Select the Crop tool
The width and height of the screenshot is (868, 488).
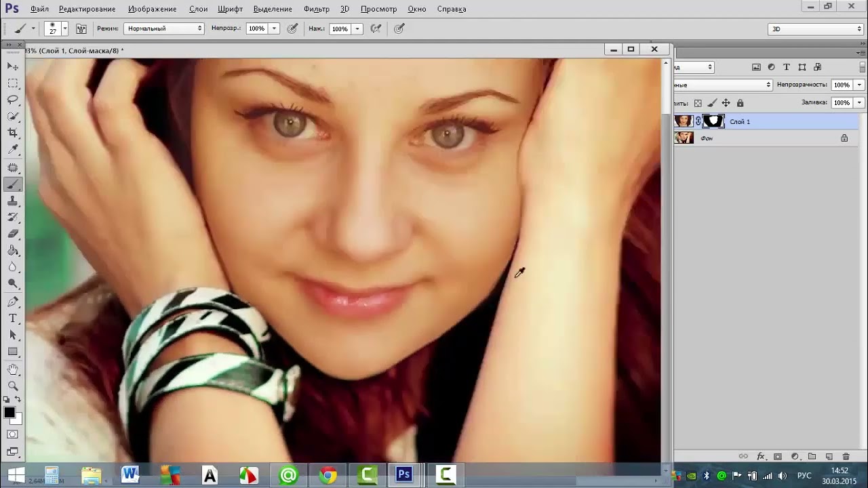point(13,134)
